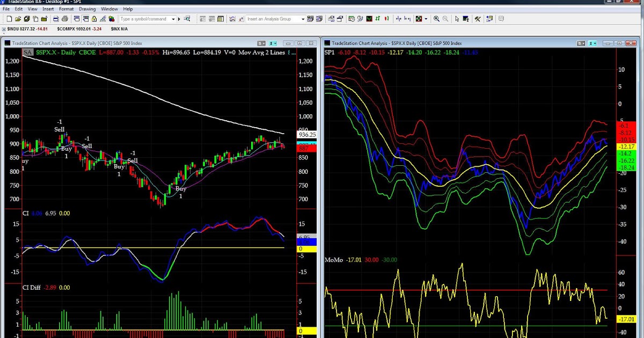Click the 936.25 white price marker on the left axis
This screenshot has height=338, width=644.
(306, 135)
